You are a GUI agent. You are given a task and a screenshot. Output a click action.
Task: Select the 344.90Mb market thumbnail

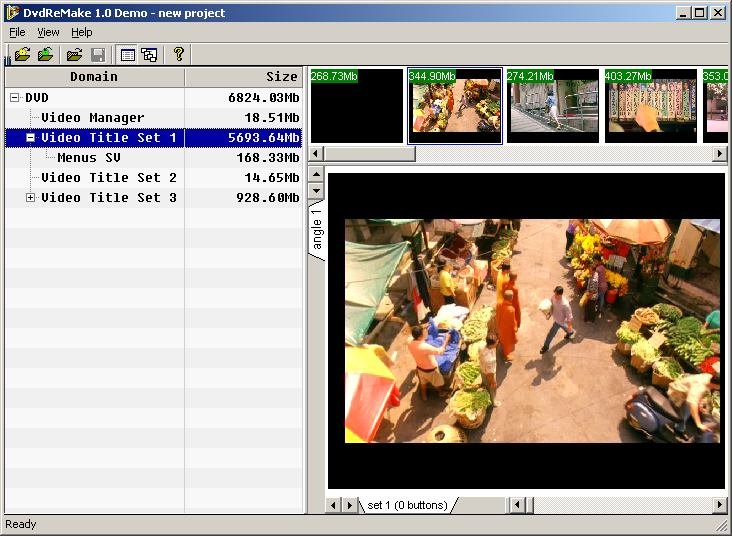click(x=455, y=106)
